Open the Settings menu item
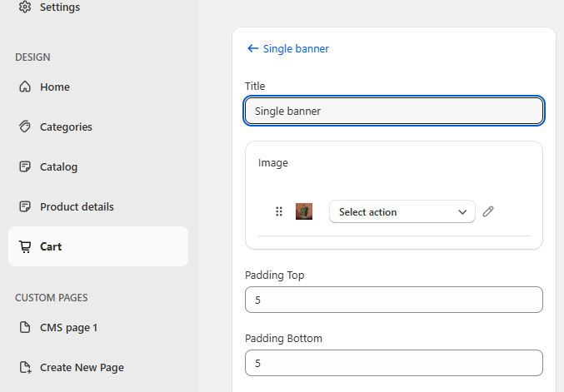564x392 pixels. coord(60,7)
